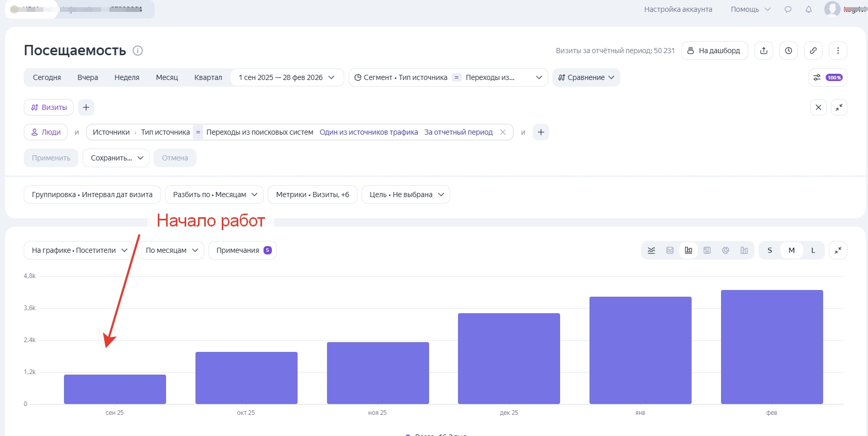Image resolution: width=868 pixels, height=436 pixels.
Task: Open the Цель Не выбрана dropdown
Action: 406,195
